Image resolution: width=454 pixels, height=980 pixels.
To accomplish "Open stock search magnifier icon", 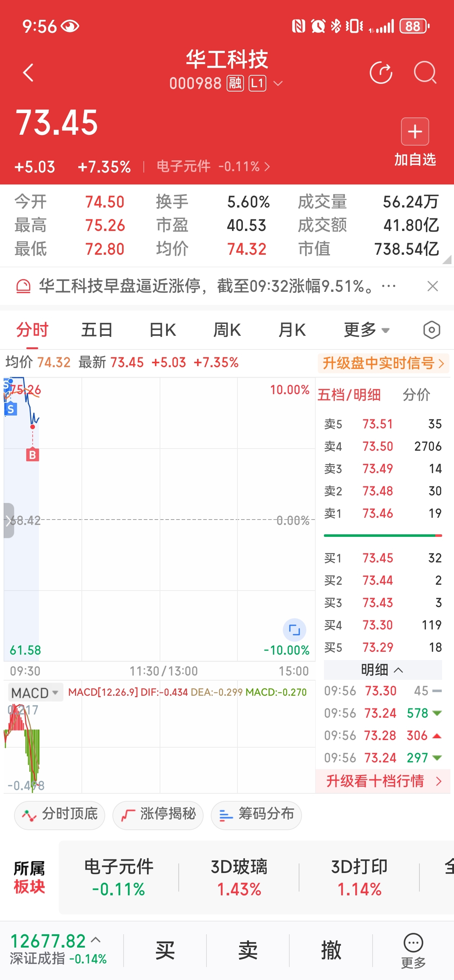I will point(425,72).
